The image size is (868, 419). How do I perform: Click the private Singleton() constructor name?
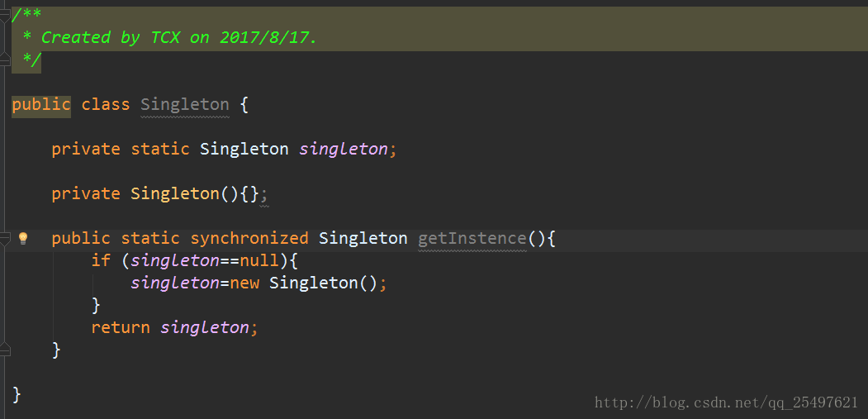pos(175,194)
